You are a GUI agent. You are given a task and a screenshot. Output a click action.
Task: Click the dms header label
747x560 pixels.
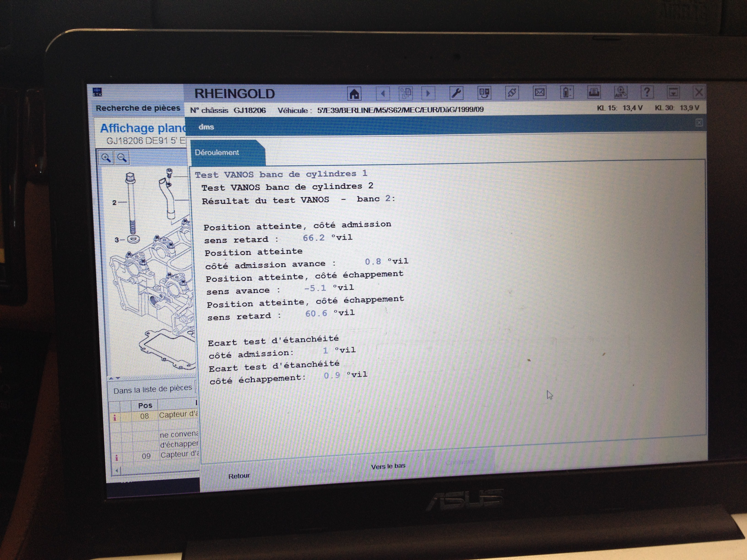pos(206,127)
